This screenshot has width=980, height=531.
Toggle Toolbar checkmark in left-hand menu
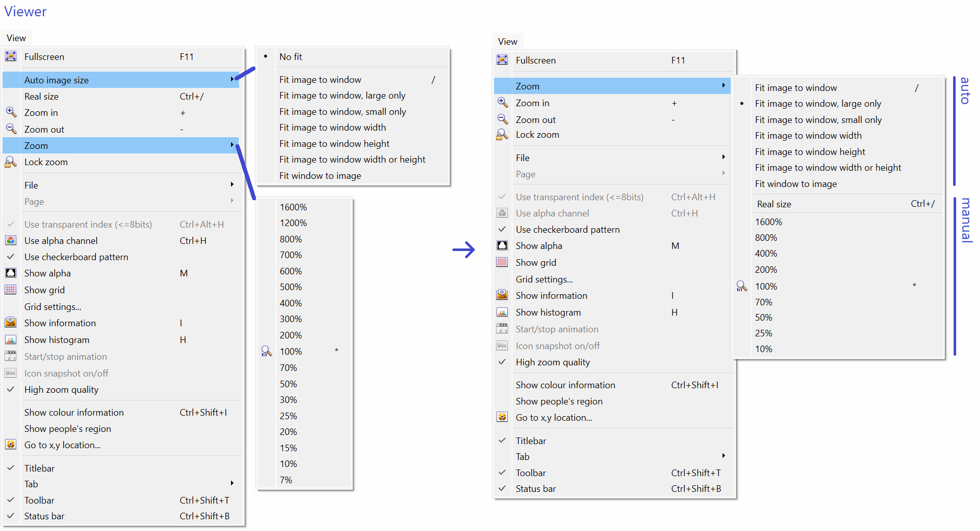click(11, 500)
